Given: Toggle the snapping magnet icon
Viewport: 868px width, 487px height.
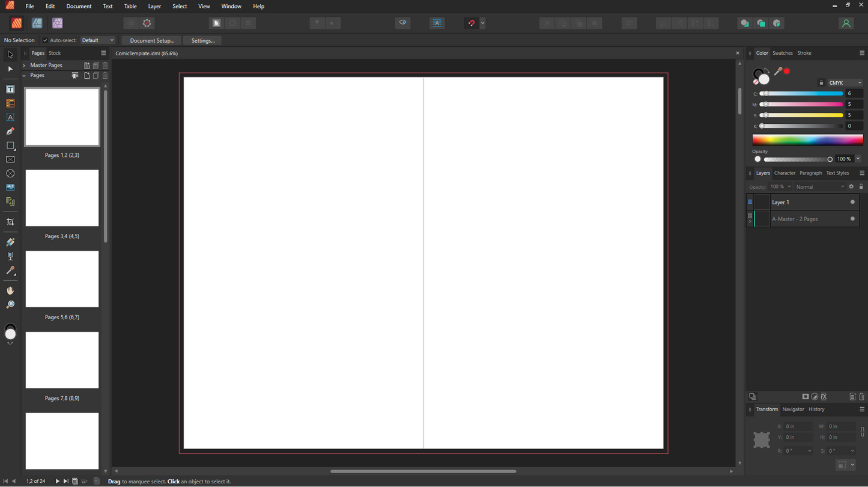Looking at the screenshot, I should point(472,23).
